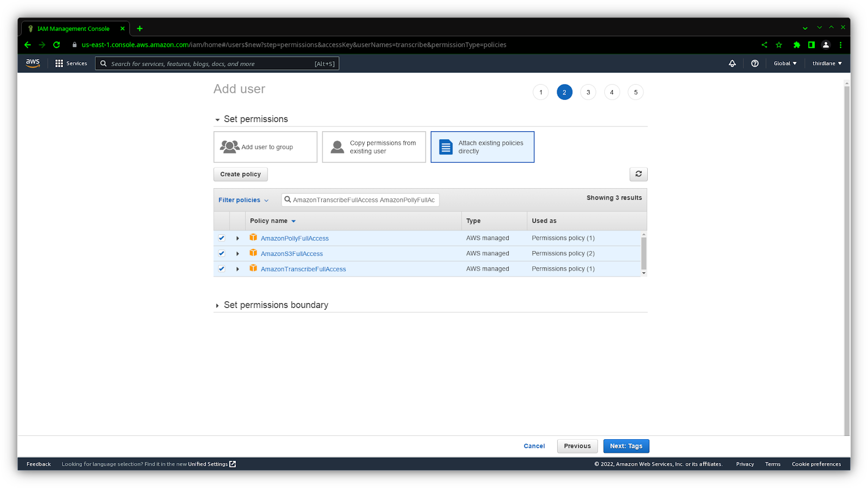The height and width of the screenshot is (488, 868).
Task: Click the refresh policies icon button
Action: click(x=639, y=174)
